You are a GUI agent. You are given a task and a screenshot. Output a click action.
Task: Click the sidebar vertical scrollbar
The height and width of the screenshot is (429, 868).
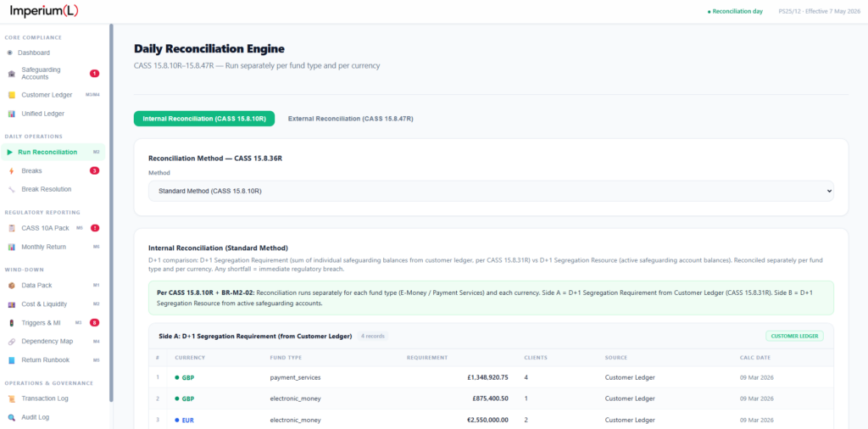click(111, 212)
